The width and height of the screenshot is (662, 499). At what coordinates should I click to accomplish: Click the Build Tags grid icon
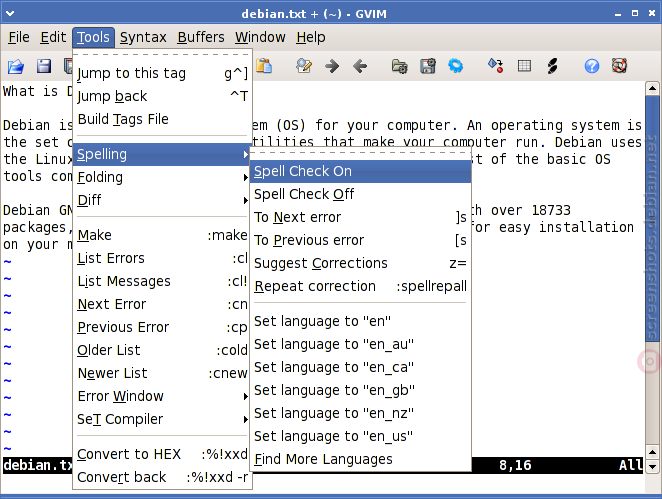524,66
